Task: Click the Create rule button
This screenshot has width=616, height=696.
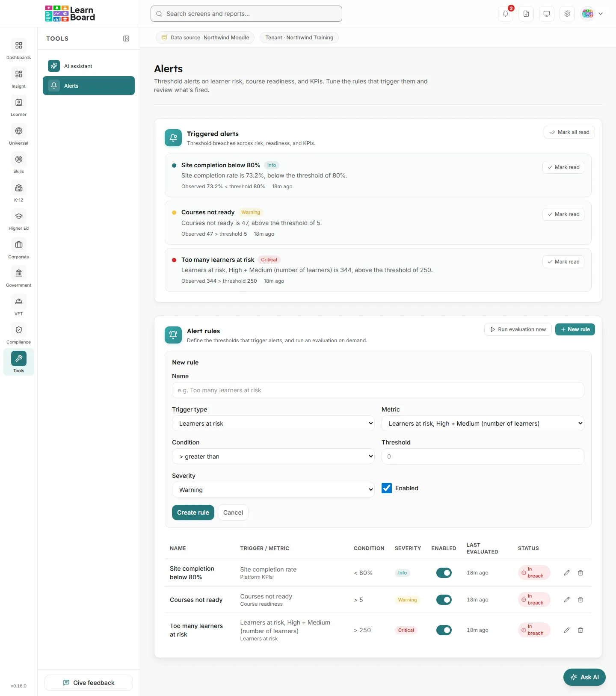Action: 193,512
